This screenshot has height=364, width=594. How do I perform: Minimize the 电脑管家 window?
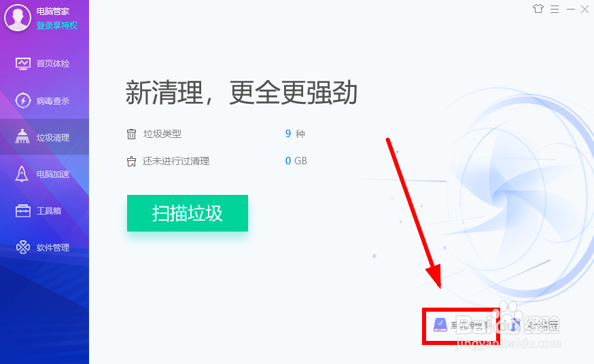[570, 9]
